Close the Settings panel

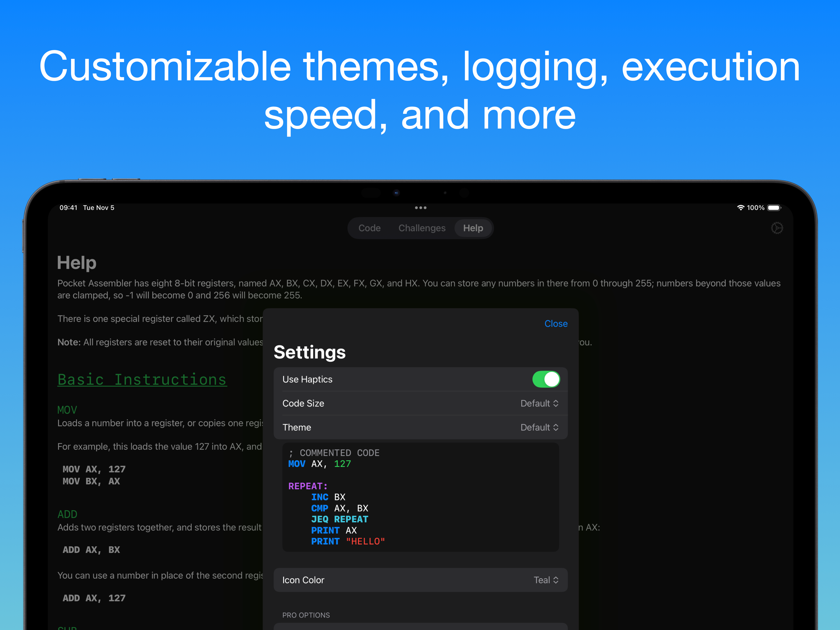(x=556, y=324)
